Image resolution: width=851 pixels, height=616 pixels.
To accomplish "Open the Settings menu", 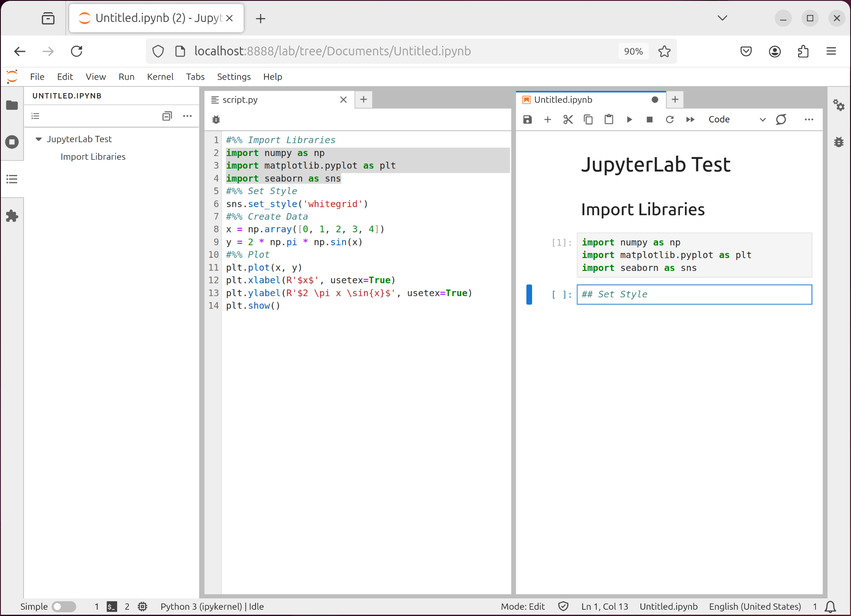I will (234, 77).
